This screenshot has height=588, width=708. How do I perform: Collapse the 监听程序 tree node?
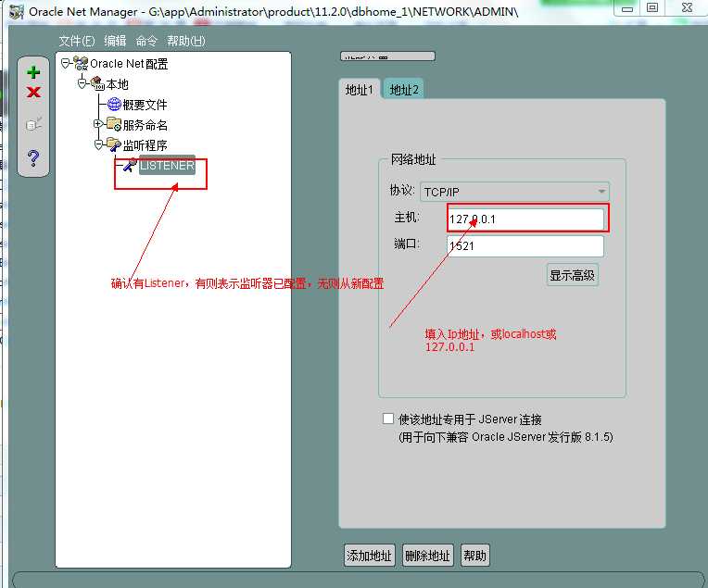98,144
